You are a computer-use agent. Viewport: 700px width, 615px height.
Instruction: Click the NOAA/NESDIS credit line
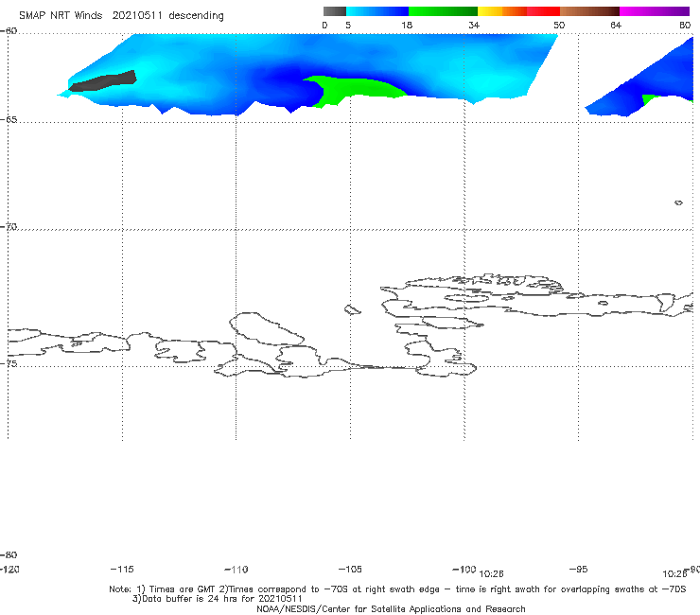(391, 608)
